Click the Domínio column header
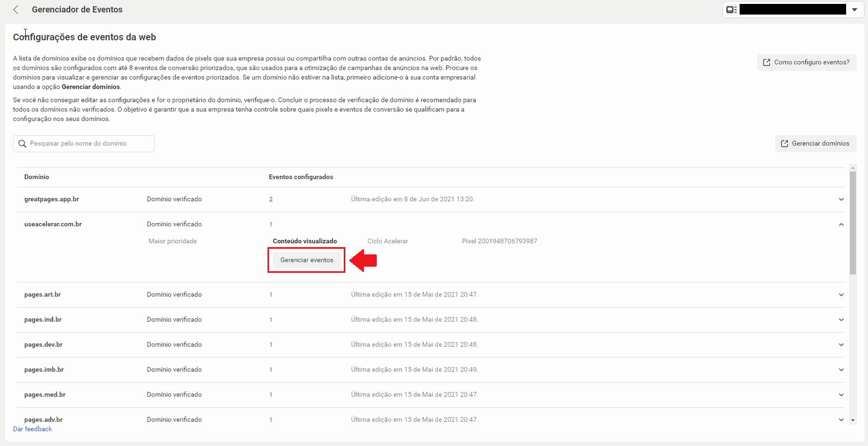This screenshot has height=446, width=868. tap(37, 177)
